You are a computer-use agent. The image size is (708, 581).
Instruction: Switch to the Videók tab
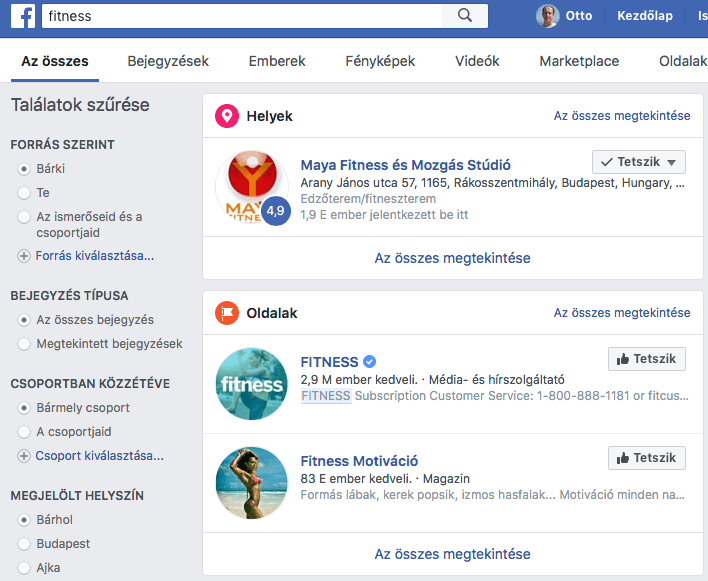(477, 61)
